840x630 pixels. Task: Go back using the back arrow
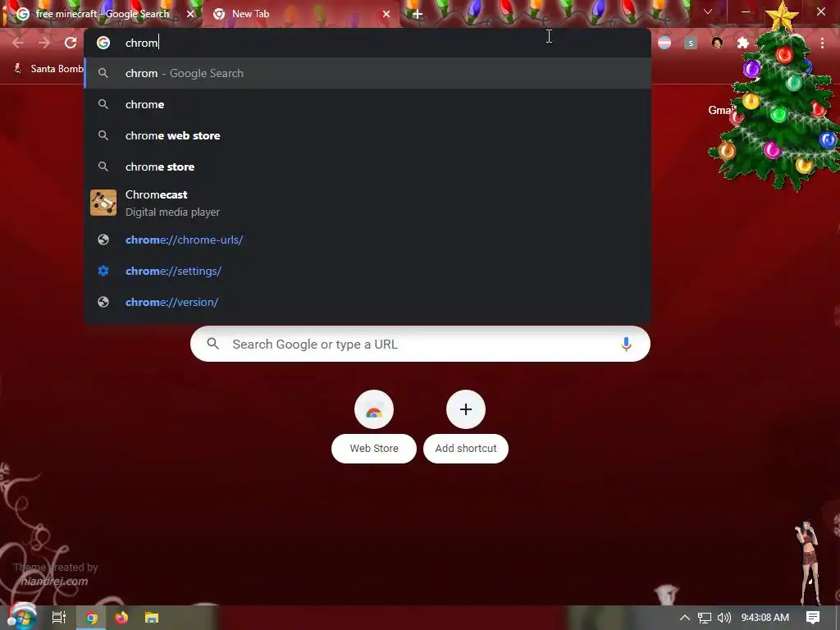coord(18,43)
